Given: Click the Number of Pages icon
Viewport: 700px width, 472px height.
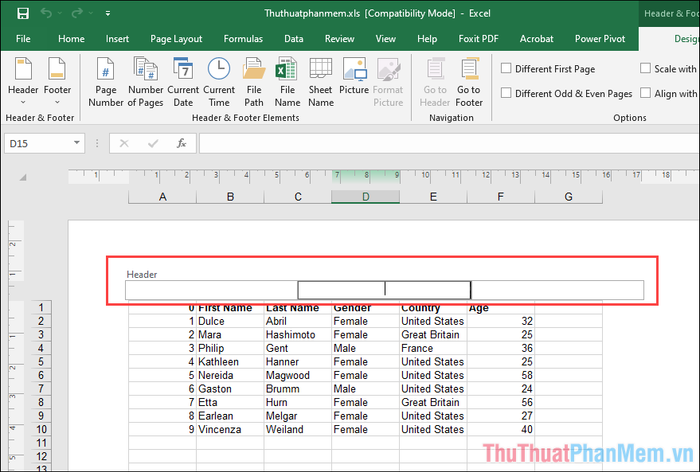Looking at the screenshot, I should tap(146, 81).
